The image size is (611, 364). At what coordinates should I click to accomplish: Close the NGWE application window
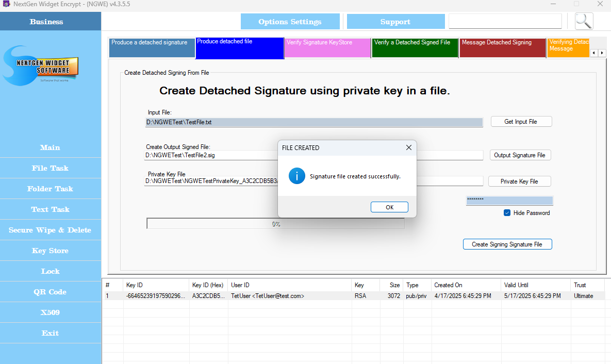point(600,4)
